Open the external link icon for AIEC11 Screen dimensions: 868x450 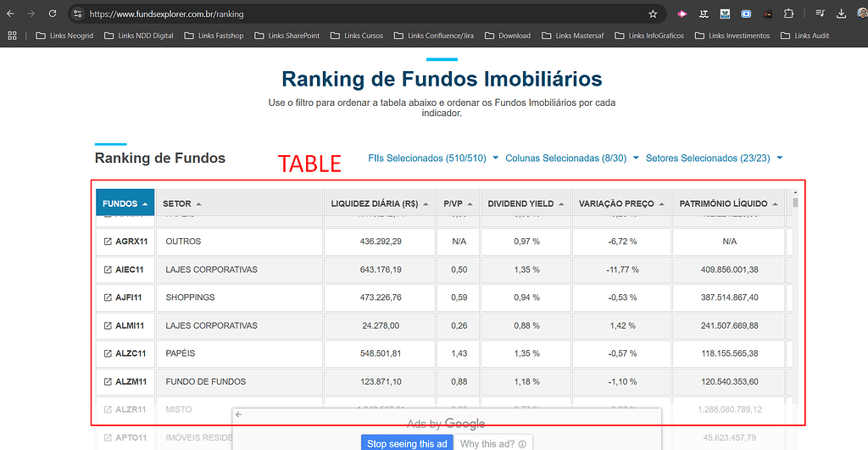click(x=108, y=269)
